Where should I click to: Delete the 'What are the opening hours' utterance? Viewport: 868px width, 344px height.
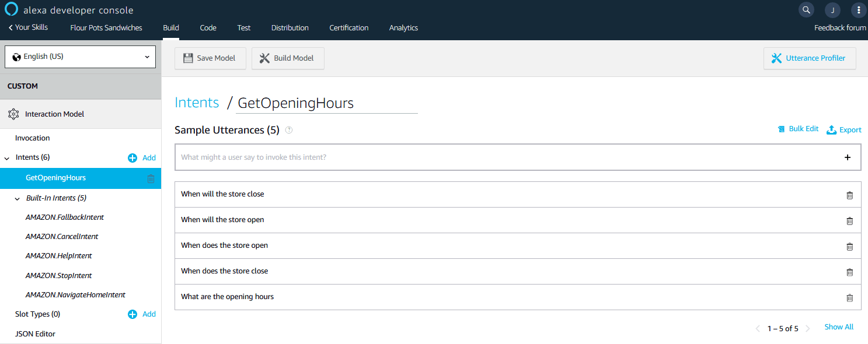click(849, 297)
